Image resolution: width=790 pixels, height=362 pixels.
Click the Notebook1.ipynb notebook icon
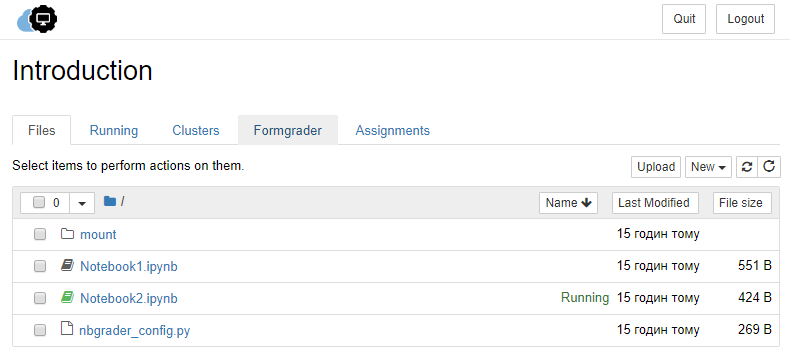click(x=67, y=265)
